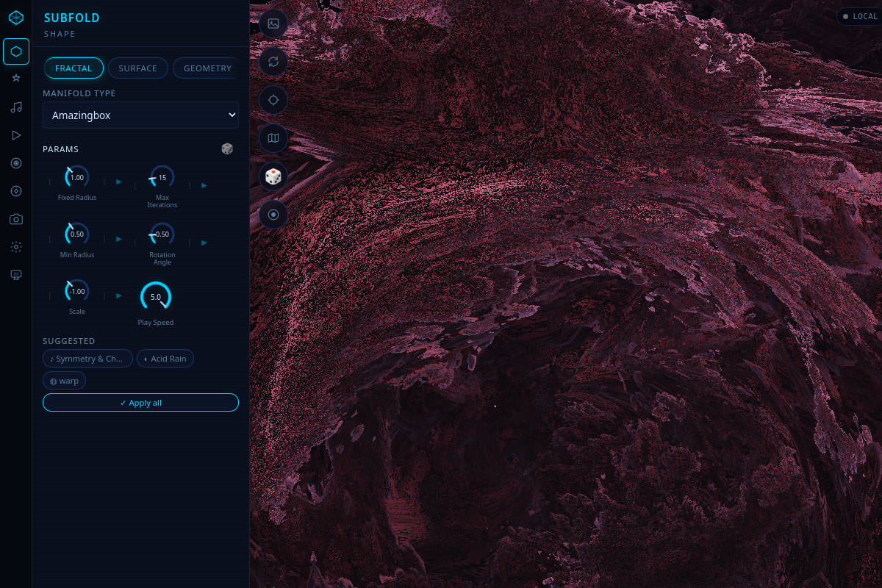The width and height of the screenshot is (882, 588).
Task: Click the Scale knob showing -1.00
Action: pyautogui.click(x=77, y=291)
